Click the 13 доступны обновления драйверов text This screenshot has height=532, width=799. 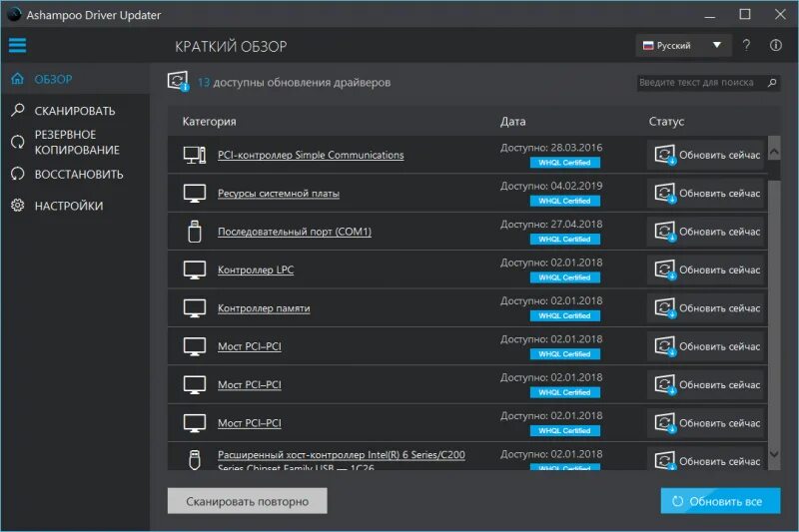(294, 83)
